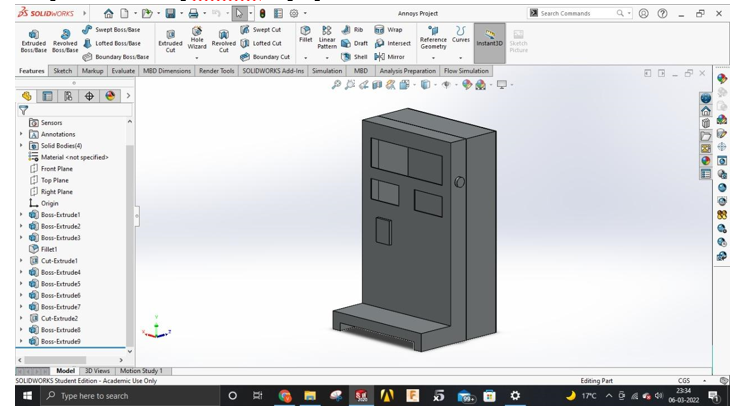Select the Revolved Cut tool

pyautogui.click(x=224, y=41)
